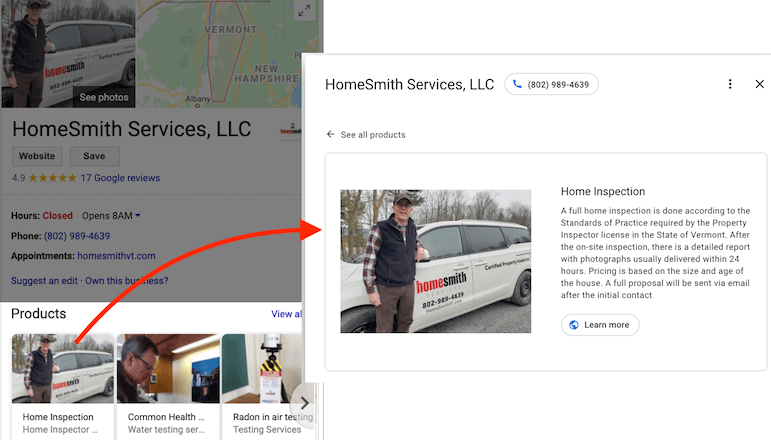Click the phone number link under Hours
771x440 pixels.
(77, 236)
